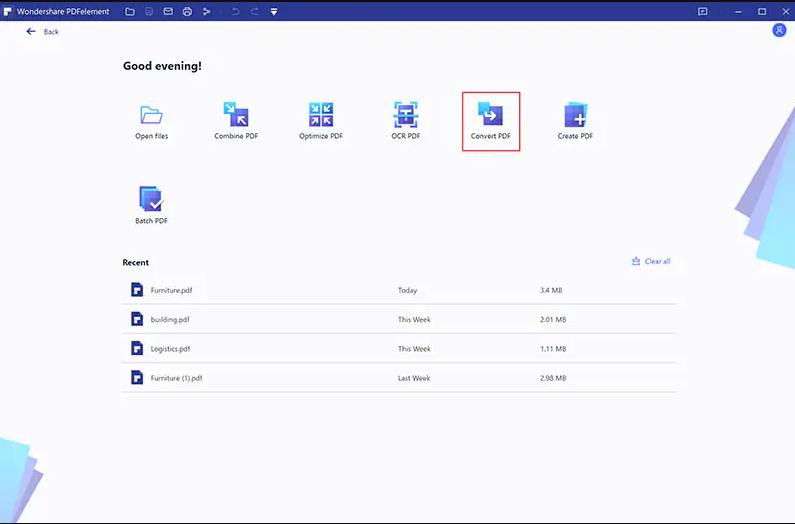This screenshot has height=524, width=795.
Task: Click the undo arrow in title bar
Action: 235,11
